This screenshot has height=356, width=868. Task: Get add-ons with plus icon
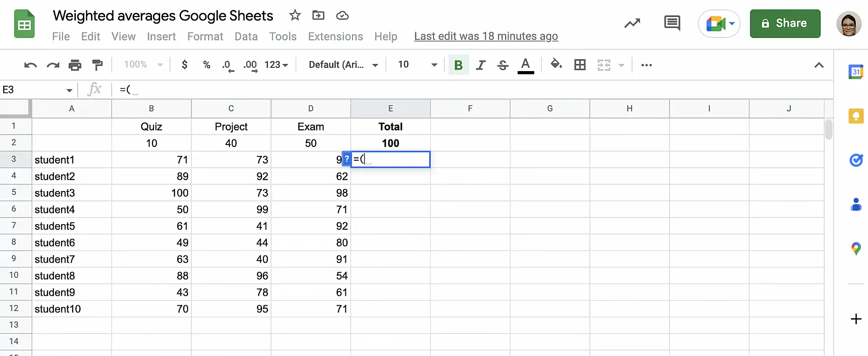click(856, 319)
